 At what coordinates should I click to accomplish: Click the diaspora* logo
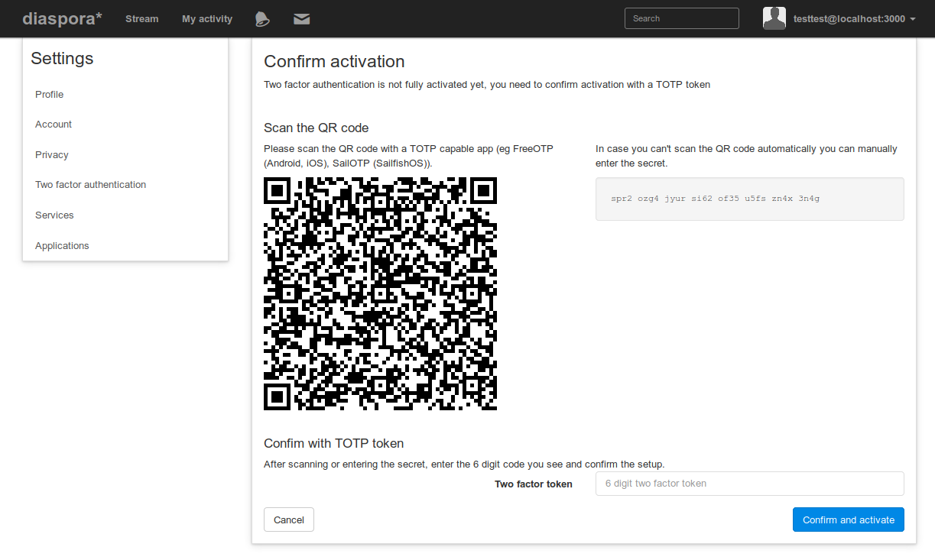pyautogui.click(x=62, y=18)
